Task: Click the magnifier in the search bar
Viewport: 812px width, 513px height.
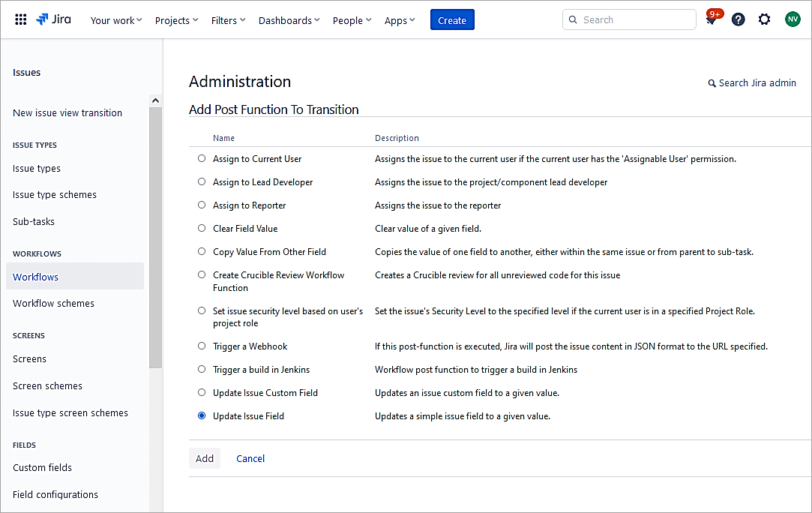Action: click(x=574, y=19)
